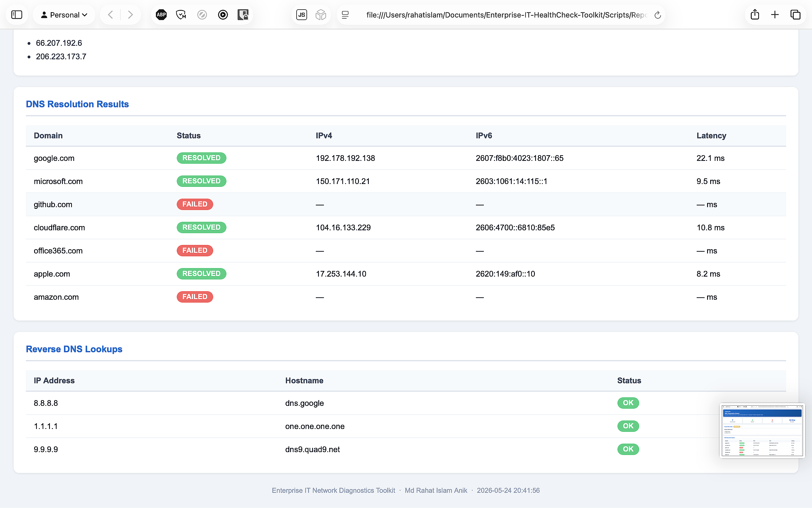This screenshot has width=812, height=508.
Task: Click the 9.9.9.9 IP address cell
Action: click(x=46, y=450)
